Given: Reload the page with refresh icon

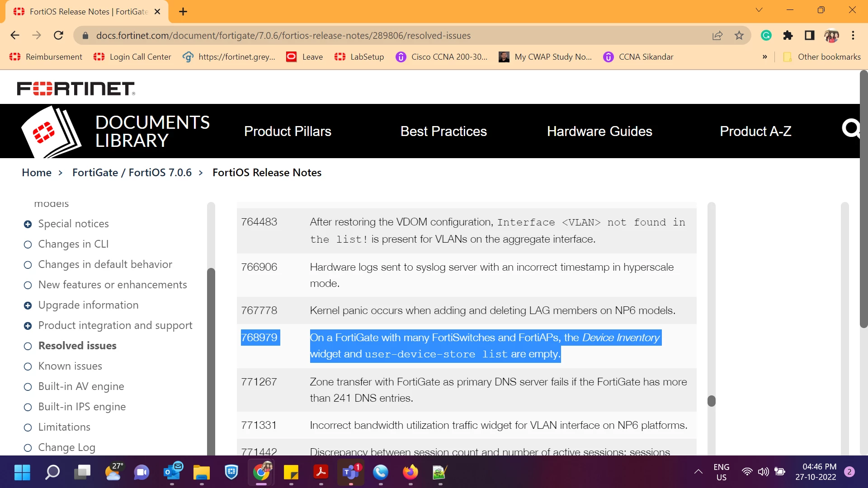Looking at the screenshot, I should click(x=58, y=35).
